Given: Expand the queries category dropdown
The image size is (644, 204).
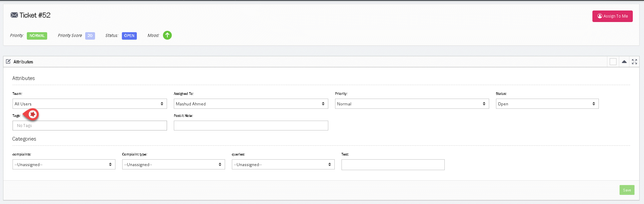Looking at the screenshot, I should click(283, 164).
